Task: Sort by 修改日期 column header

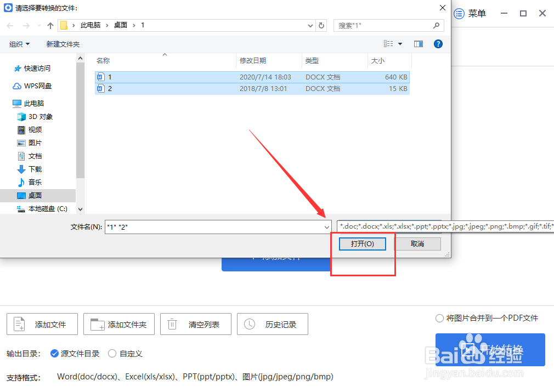Action: coord(269,61)
